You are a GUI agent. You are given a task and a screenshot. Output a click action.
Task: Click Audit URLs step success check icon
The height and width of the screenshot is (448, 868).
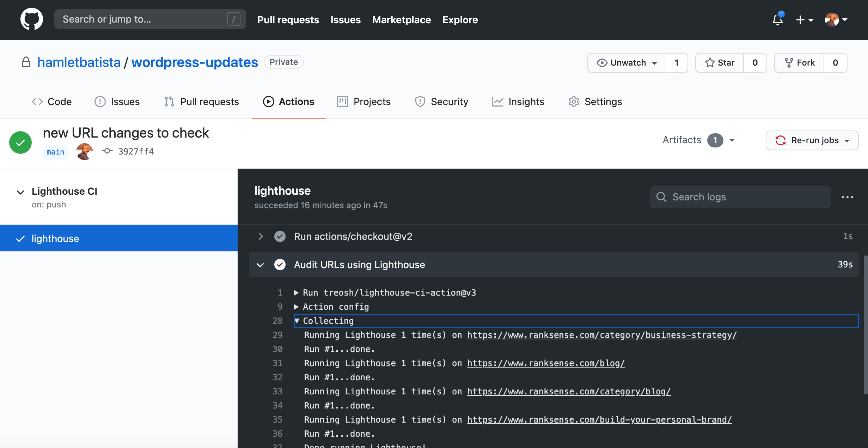point(280,265)
